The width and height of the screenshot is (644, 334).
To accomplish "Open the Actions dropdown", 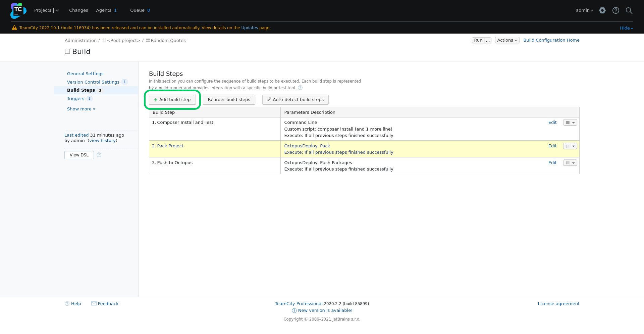I will (x=507, y=40).
